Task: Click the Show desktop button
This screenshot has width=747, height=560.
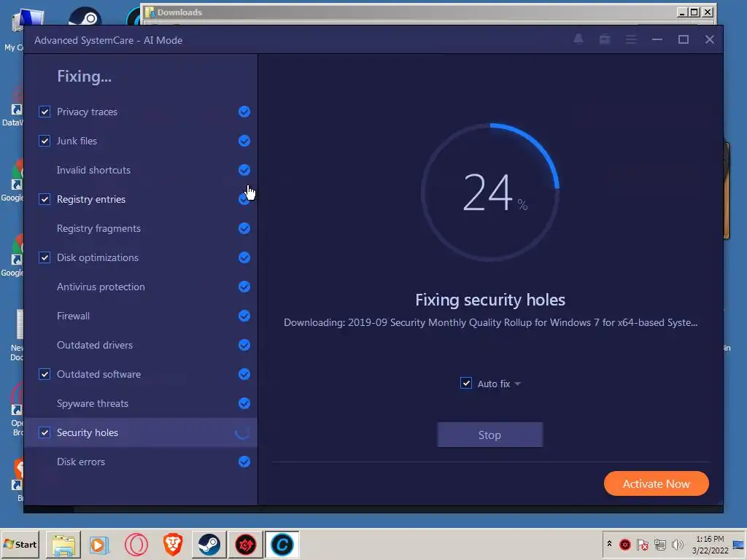Action: (738, 544)
